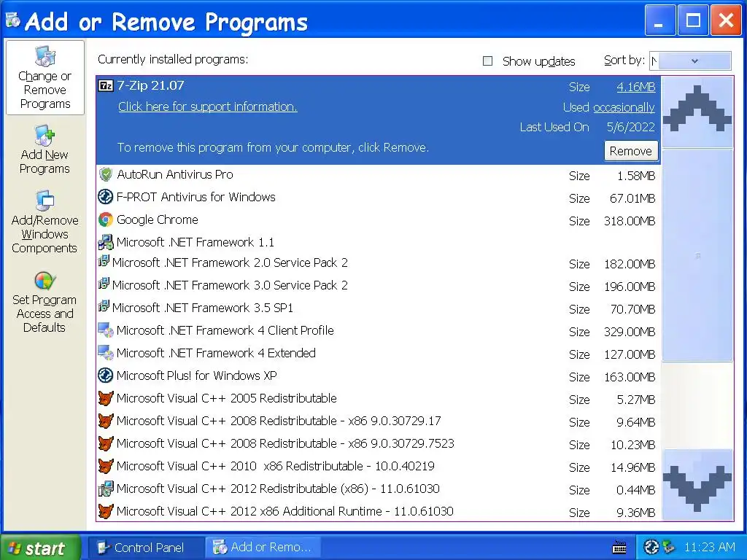Click the 14.96MB size value

[632, 467]
